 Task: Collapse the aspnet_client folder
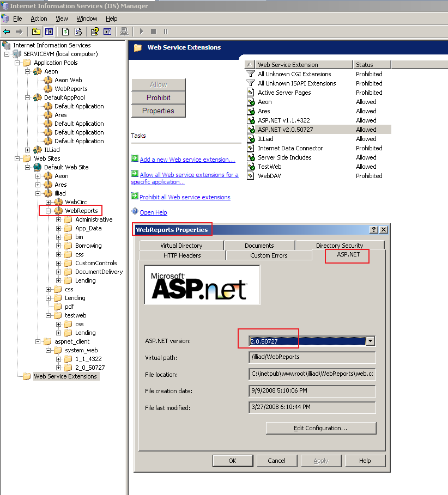point(38,341)
